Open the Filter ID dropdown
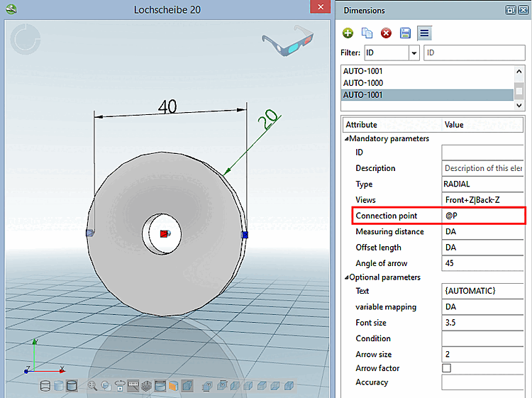 (x=414, y=53)
